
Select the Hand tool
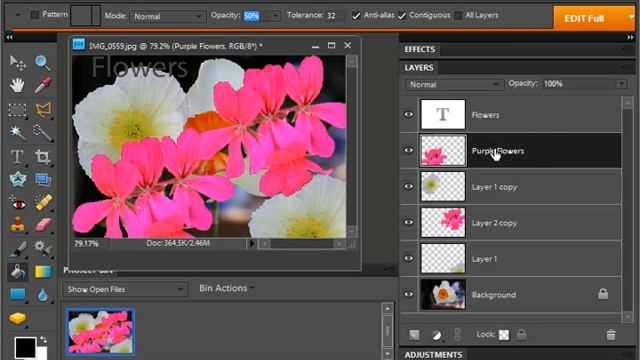[x=18, y=85]
